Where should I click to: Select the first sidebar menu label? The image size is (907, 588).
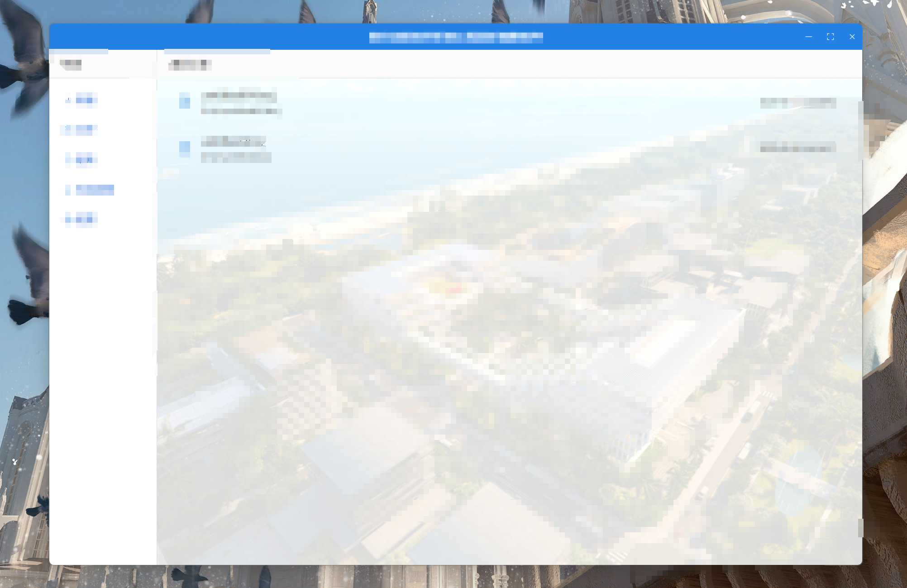point(86,100)
